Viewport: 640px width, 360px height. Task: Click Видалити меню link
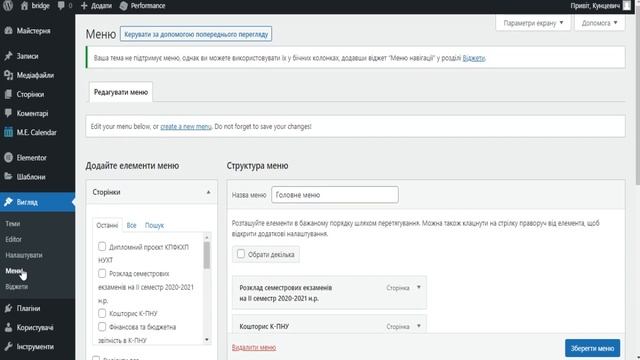[x=254, y=347]
